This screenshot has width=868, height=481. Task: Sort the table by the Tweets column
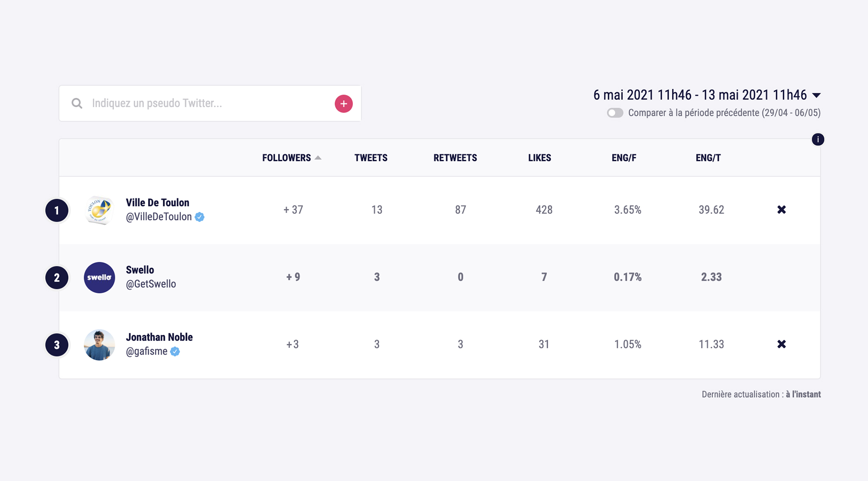pyautogui.click(x=371, y=158)
